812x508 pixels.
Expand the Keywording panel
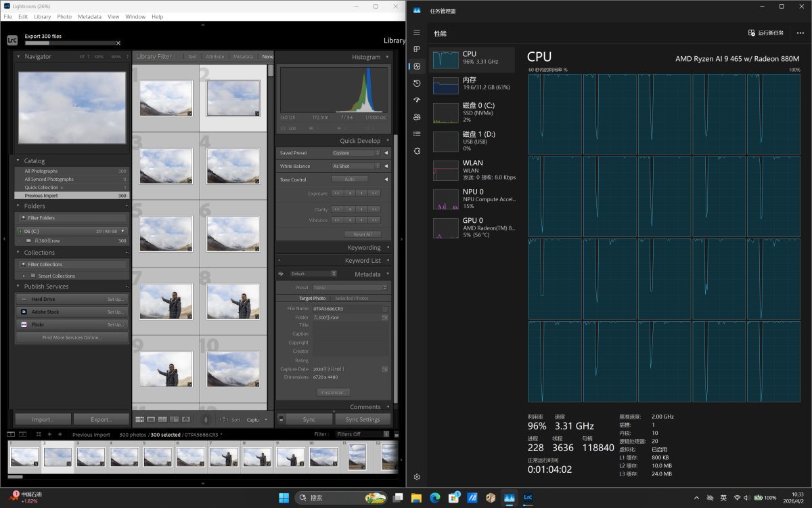364,248
